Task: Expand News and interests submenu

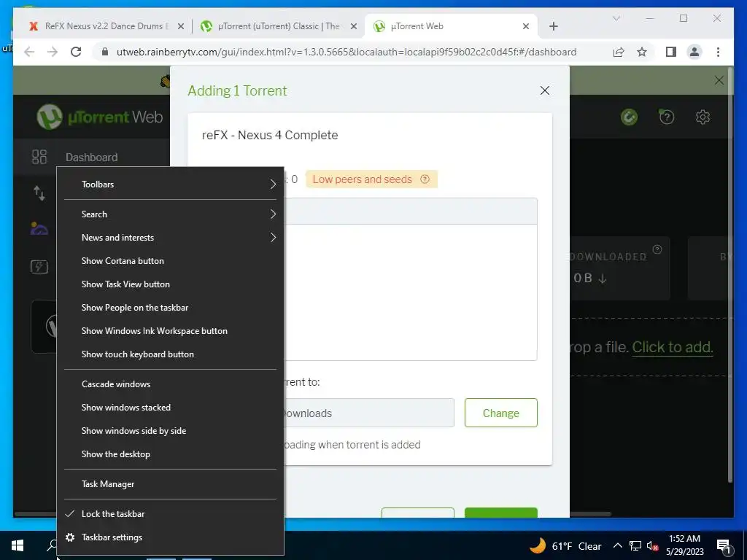Action: [x=170, y=237]
